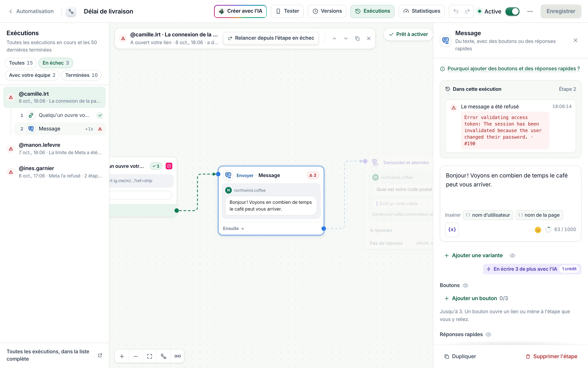The height and width of the screenshot is (368, 588).
Task: Open the Exécutions tab in the top bar
Action: pos(372,11)
